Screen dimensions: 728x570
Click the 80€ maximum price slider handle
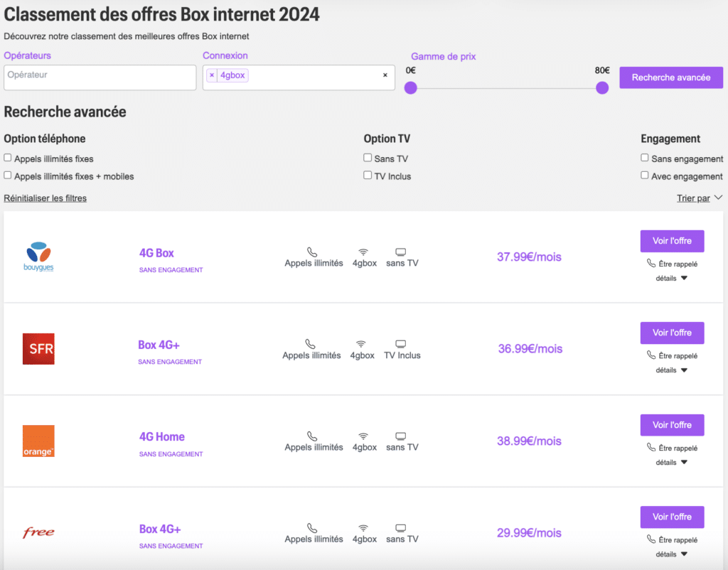coord(602,87)
